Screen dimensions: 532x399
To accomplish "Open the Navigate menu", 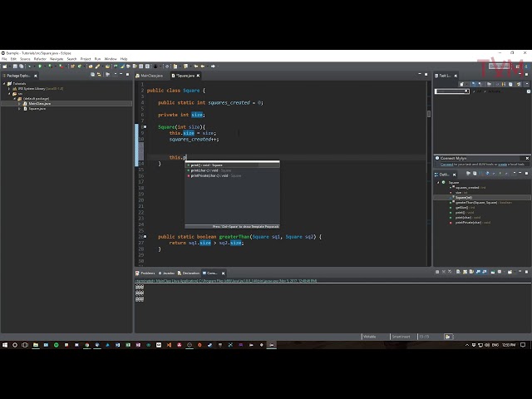I will point(57,59).
